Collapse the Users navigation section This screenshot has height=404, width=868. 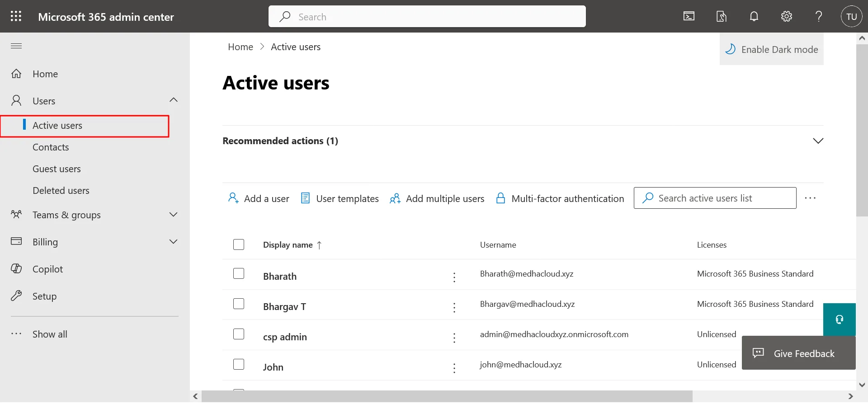tap(174, 100)
